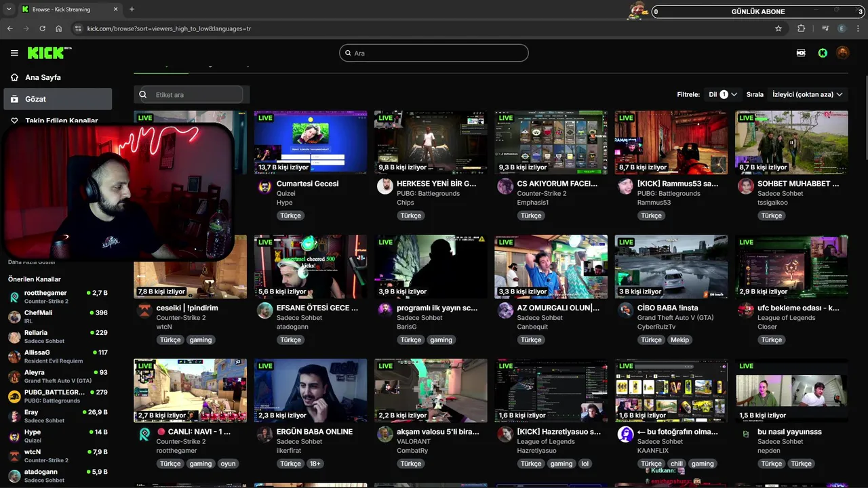Click the gaming tag under ceseiki stream
Image resolution: width=868 pixels, height=488 pixels.
(x=200, y=340)
